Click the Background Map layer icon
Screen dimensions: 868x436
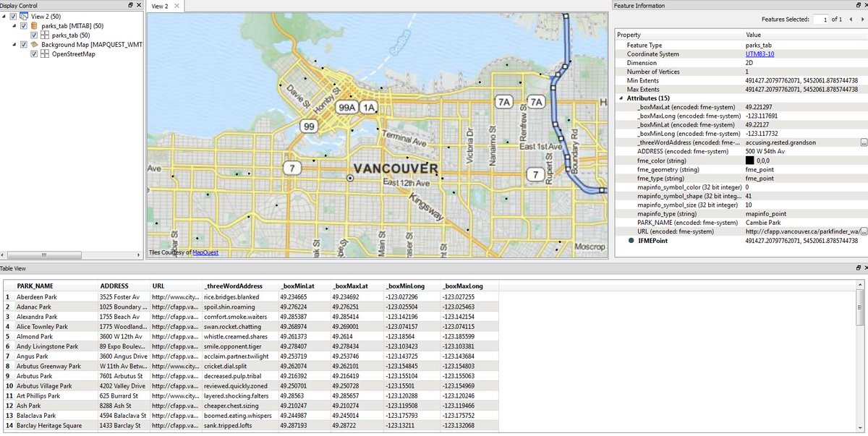(x=34, y=44)
